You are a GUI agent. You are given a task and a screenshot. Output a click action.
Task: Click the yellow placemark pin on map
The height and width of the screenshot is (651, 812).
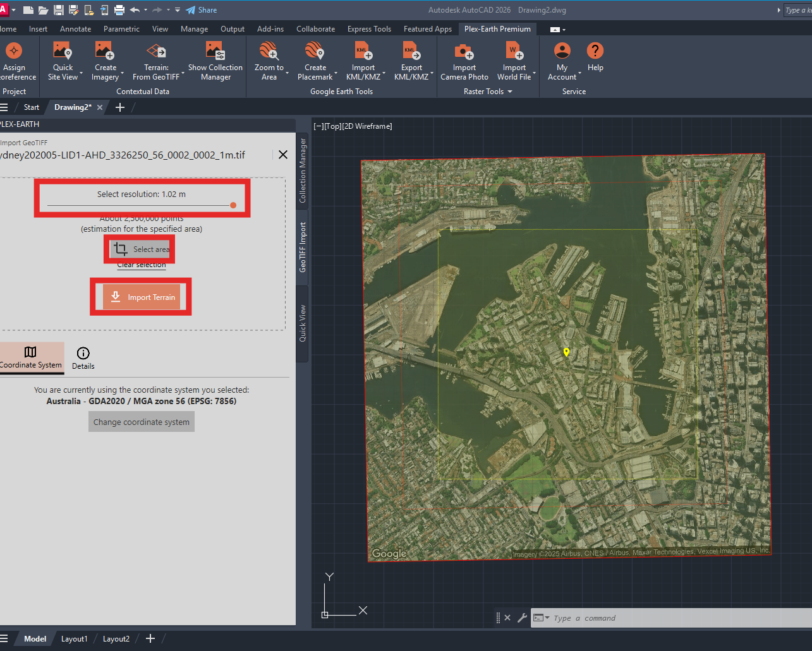tap(566, 352)
